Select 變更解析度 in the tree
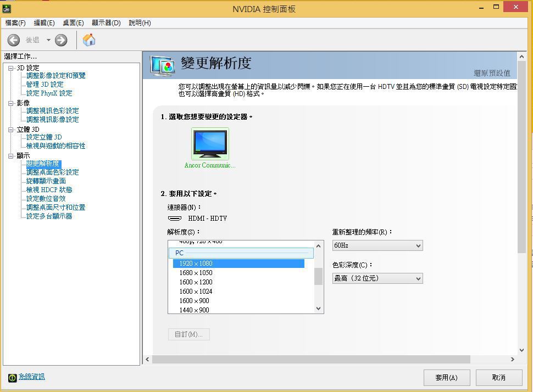533x392 pixels. [x=43, y=164]
